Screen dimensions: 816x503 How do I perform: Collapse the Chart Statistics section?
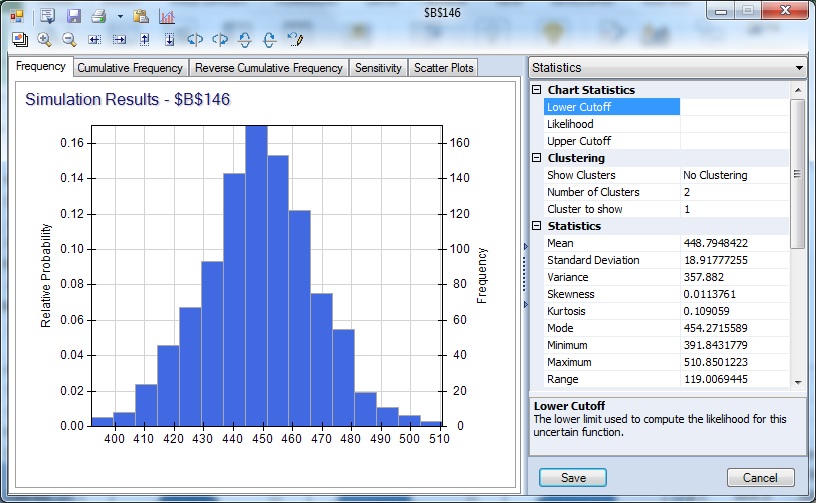coord(536,90)
